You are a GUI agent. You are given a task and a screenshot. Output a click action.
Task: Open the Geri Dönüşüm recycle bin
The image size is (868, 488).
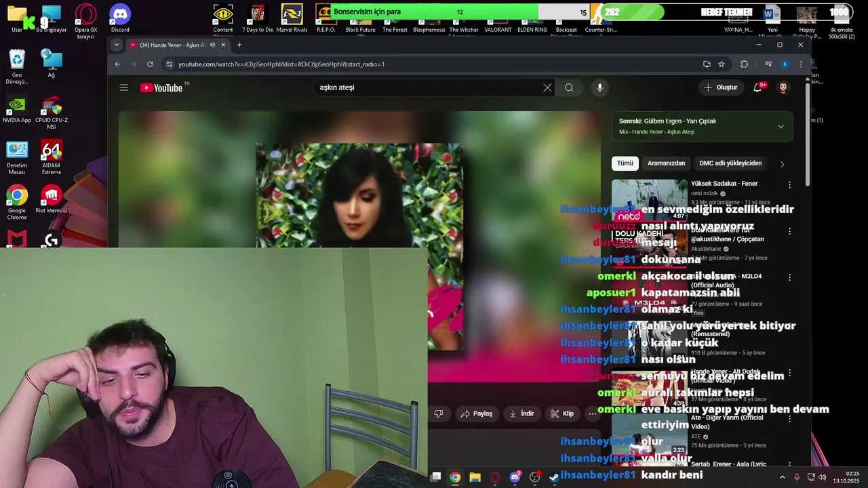17,67
